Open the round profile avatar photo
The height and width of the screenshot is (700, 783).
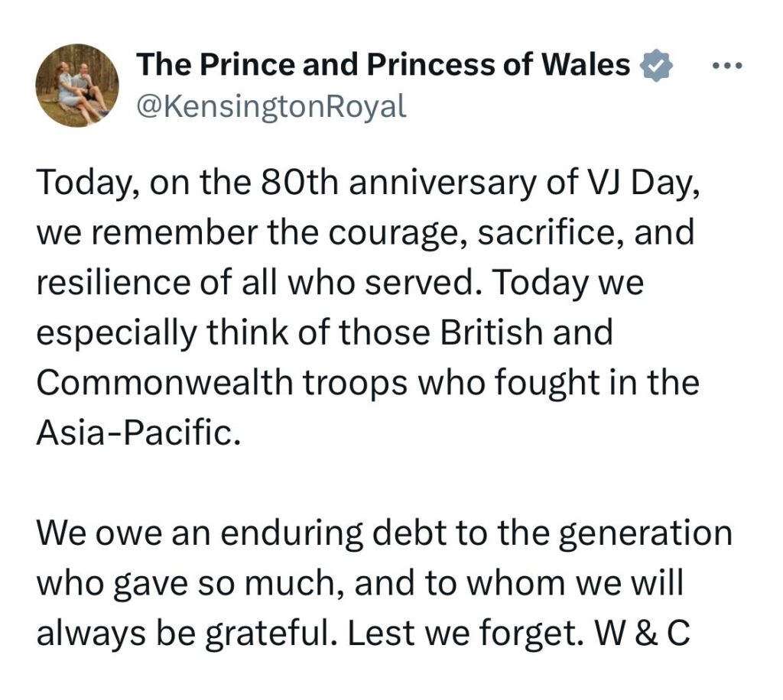[77, 86]
